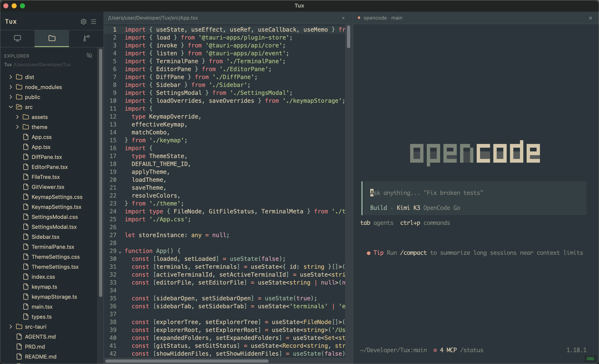Expand the node_modules folder chevron
Image resolution: width=599 pixels, height=364 pixels.
click(x=11, y=87)
